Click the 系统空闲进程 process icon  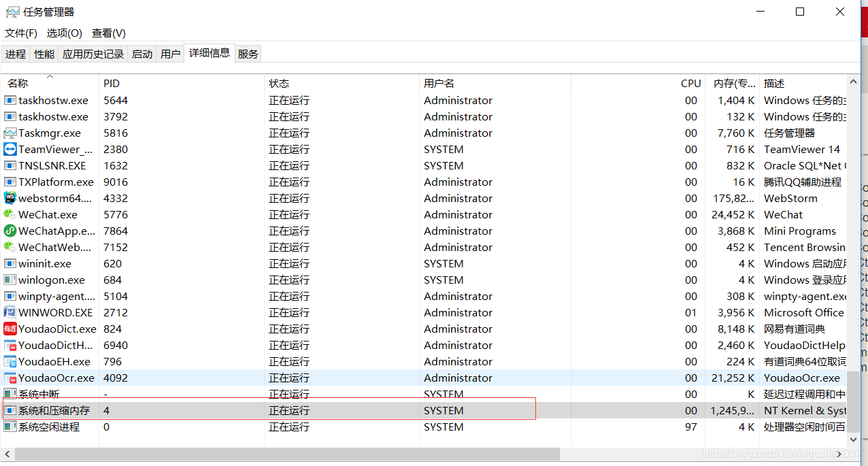[10, 427]
